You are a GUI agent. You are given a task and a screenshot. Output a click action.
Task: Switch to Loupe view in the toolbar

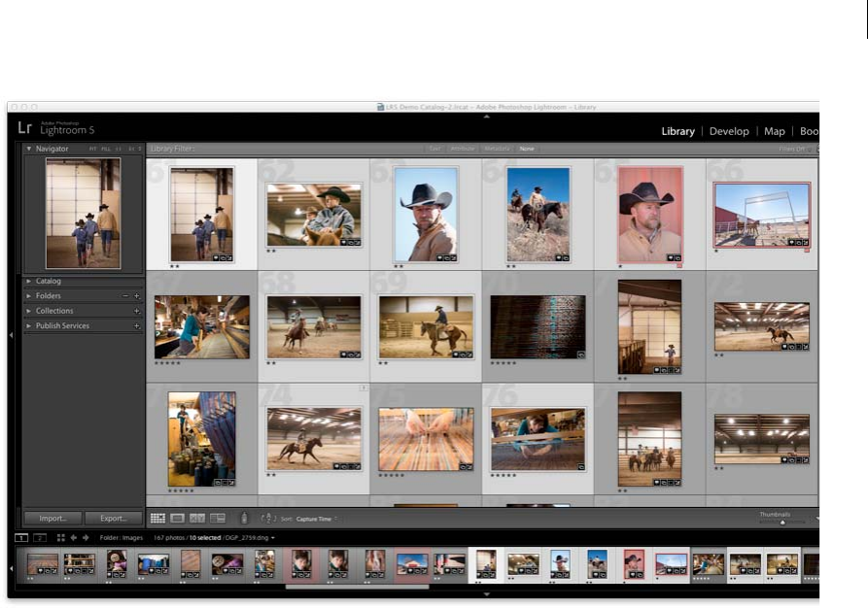point(178,519)
